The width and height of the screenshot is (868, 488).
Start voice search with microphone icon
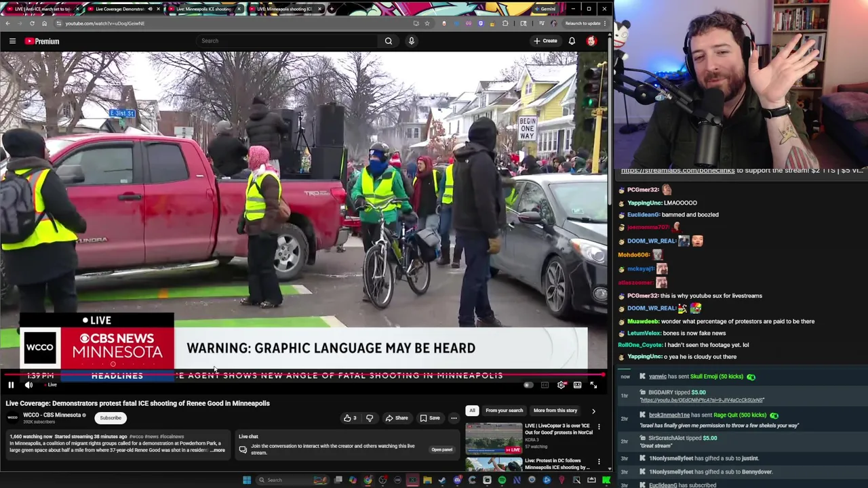click(411, 41)
